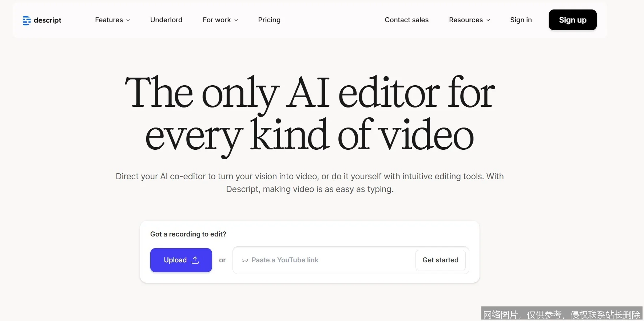Go to the Underlord page
The width and height of the screenshot is (644, 321).
pos(166,20)
